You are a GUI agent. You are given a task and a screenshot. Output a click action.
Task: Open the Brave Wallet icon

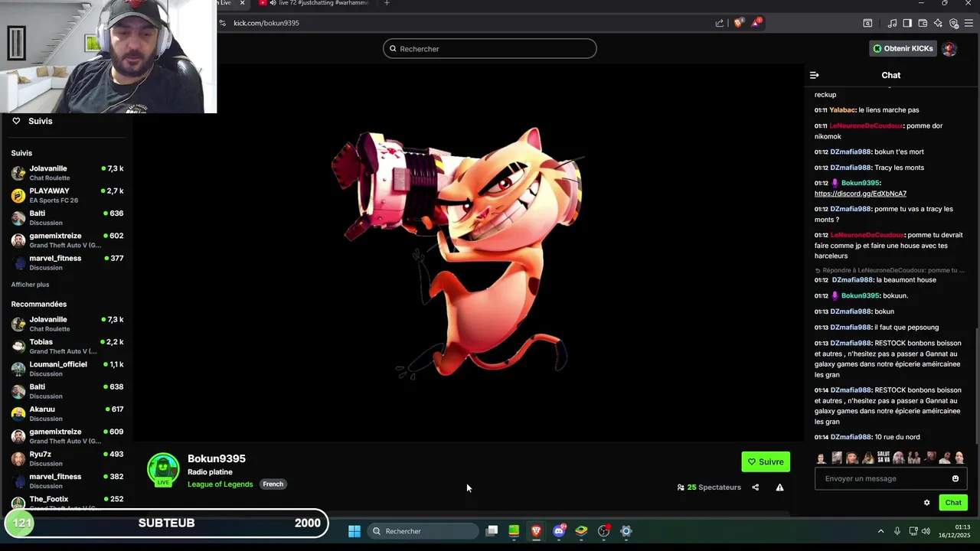pyautogui.click(x=923, y=23)
